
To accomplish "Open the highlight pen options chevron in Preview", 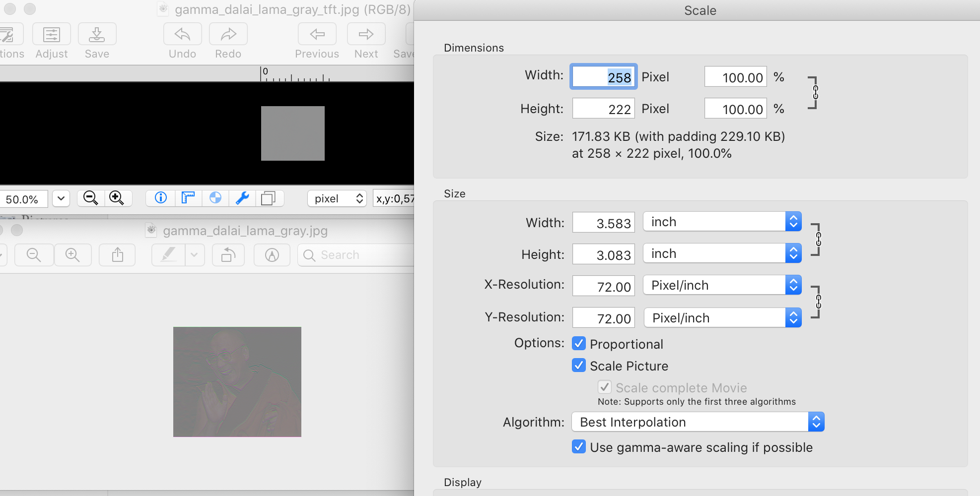I will (x=194, y=255).
